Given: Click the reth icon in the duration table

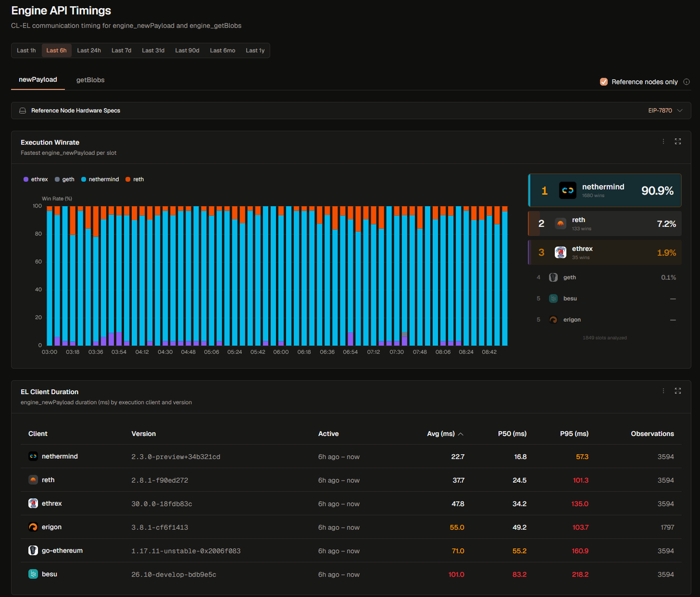Looking at the screenshot, I should [x=33, y=480].
